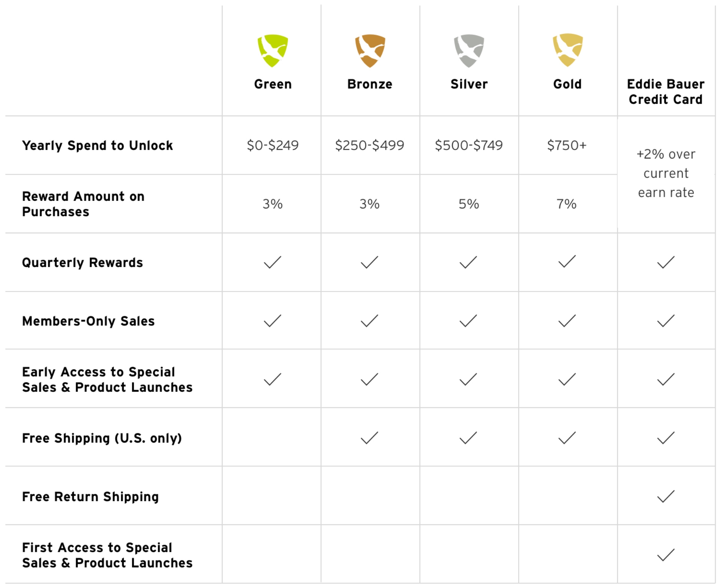The width and height of the screenshot is (720, 588).
Task: Click the Yearly Spend to Unlock row label
Action: coord(97,145)
